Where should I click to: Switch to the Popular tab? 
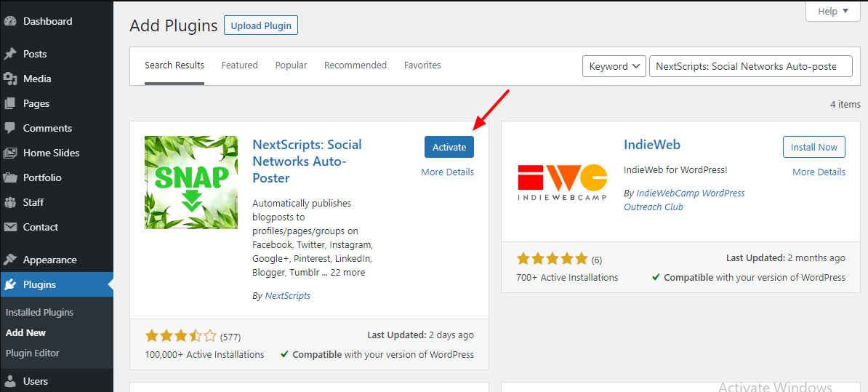292,65
